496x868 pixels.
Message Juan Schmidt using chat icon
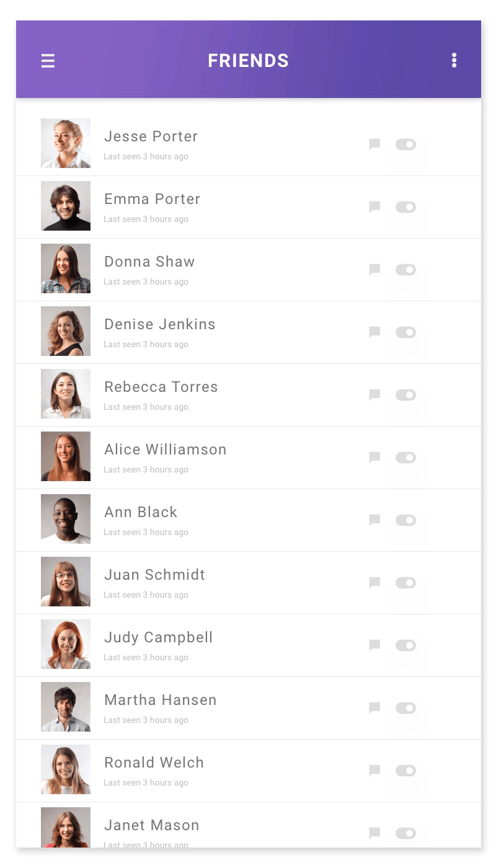[x=374, y=583]
